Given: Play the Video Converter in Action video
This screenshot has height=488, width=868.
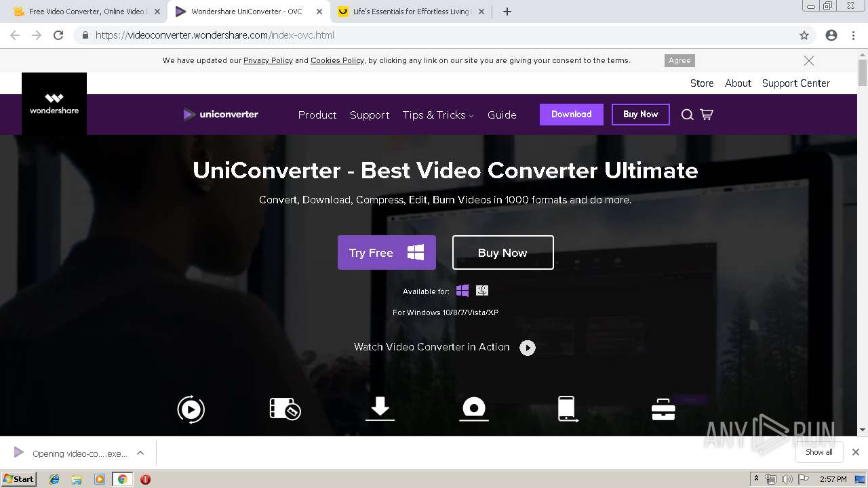Looking at the screenshot, I should click(528, 348).
